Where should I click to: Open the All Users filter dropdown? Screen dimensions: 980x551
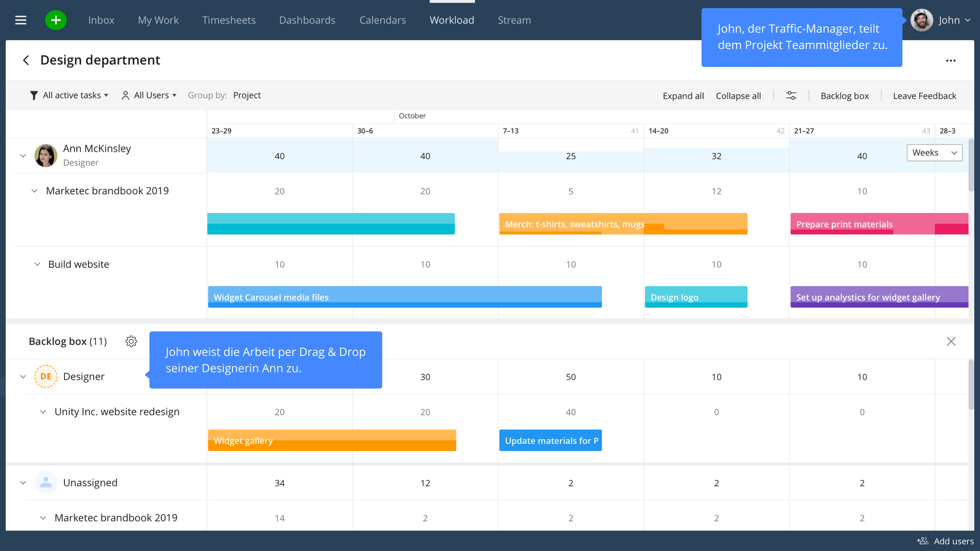tap(149, 95)
